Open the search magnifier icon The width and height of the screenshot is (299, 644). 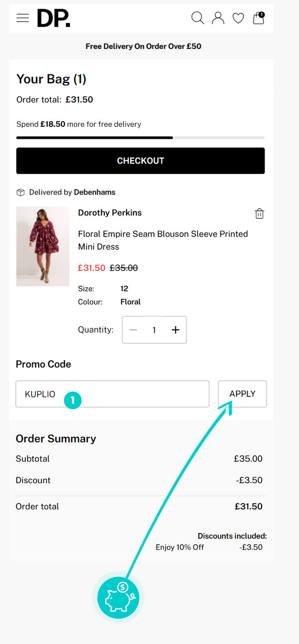(x=198, y=18)
